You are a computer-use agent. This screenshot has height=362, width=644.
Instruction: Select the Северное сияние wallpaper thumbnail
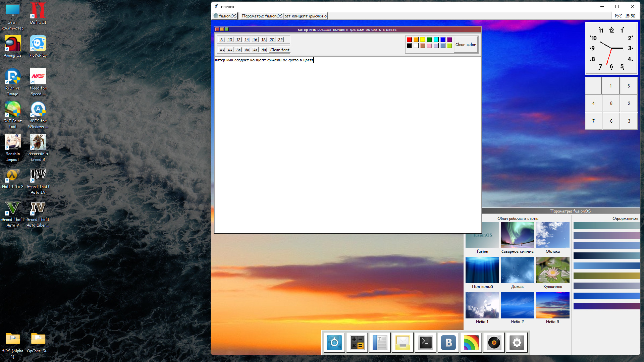click(x=517, y=235)
